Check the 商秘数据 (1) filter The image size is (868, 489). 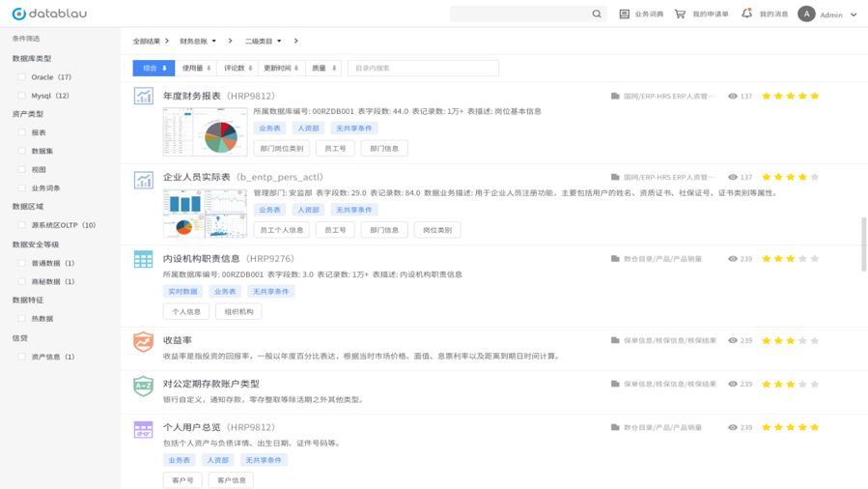coord(21,281)
